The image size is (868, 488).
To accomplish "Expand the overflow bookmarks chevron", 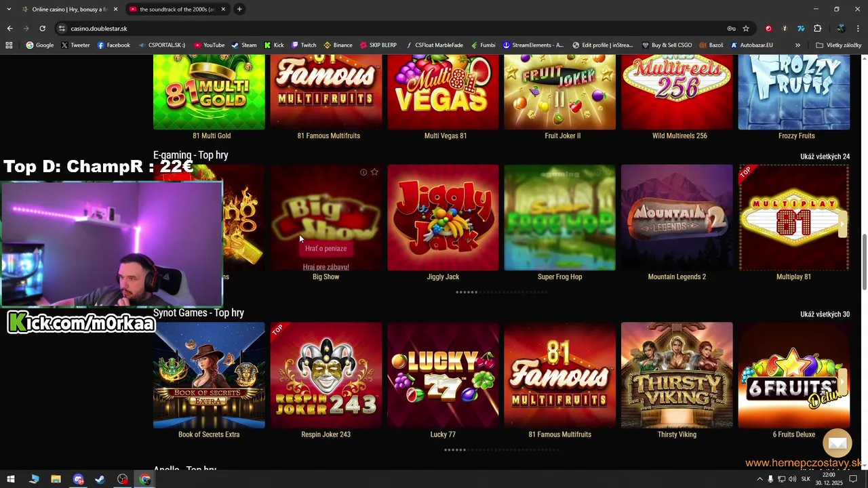I will tap(797, 45).
